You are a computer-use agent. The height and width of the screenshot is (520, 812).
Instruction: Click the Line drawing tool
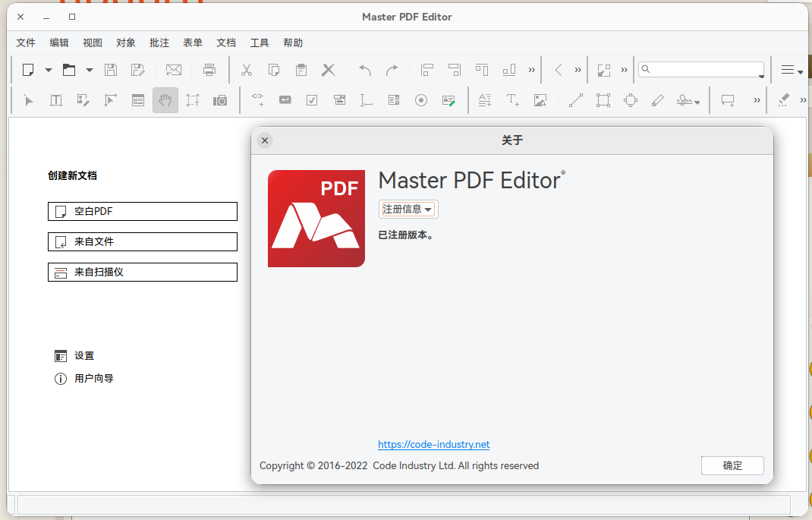coord(576,100)
